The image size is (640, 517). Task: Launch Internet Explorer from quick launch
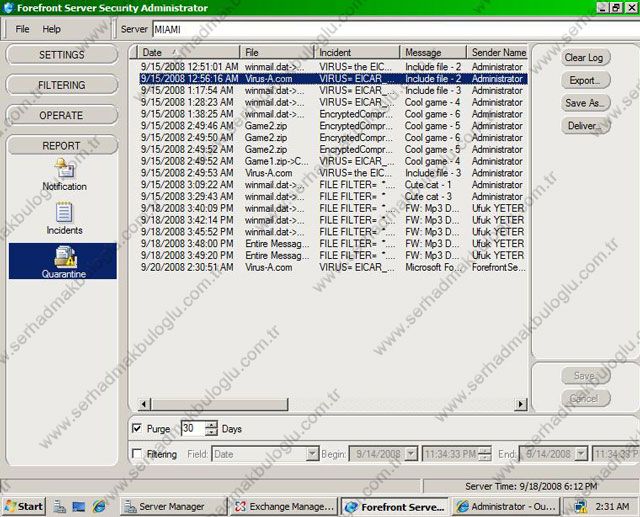pyautogui.click(x=99, y=506)
